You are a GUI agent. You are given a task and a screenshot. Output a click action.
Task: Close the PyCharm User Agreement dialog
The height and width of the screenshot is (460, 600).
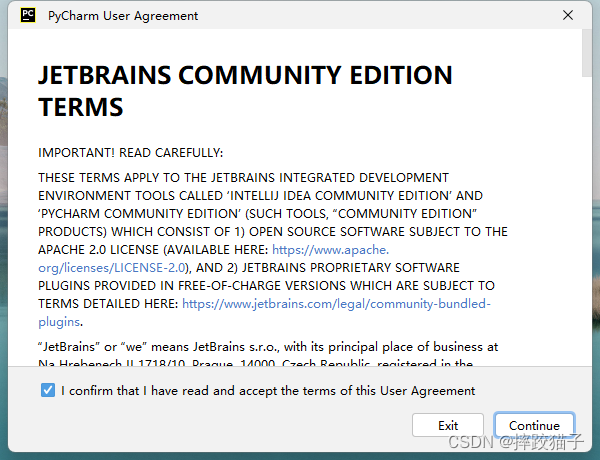click(568, 15)
